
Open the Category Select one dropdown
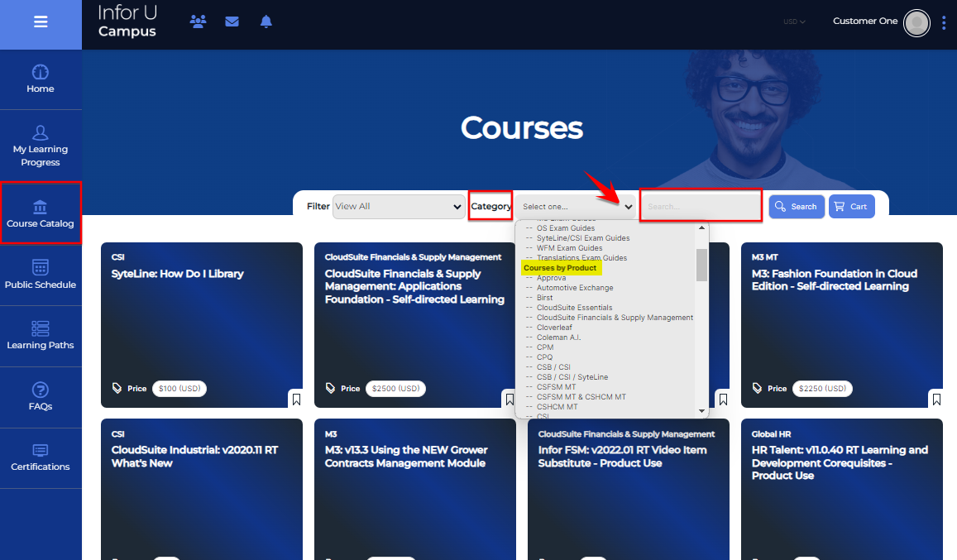click(577, 207)
